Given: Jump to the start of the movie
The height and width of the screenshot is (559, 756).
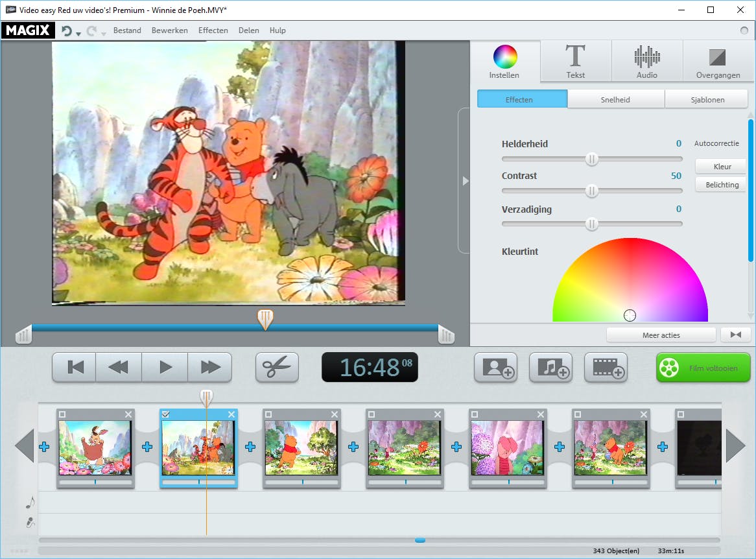Looking at the screenshot, I should [75, 368].
